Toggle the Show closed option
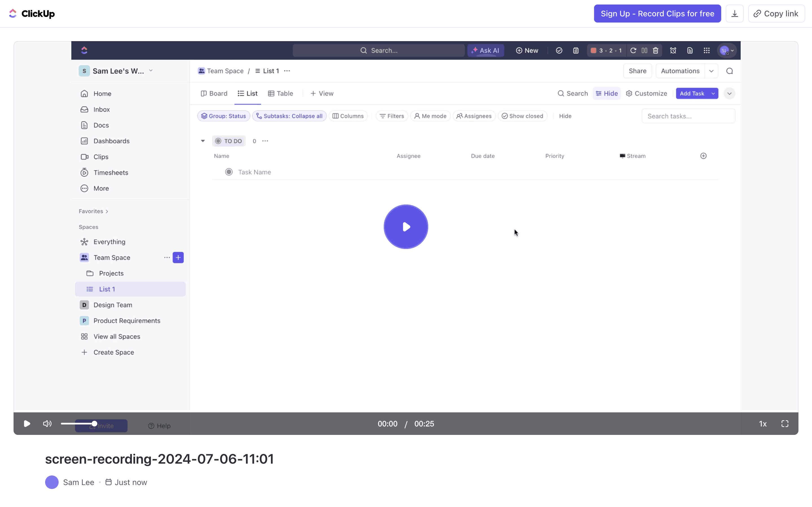 click(x=522, y=116)
